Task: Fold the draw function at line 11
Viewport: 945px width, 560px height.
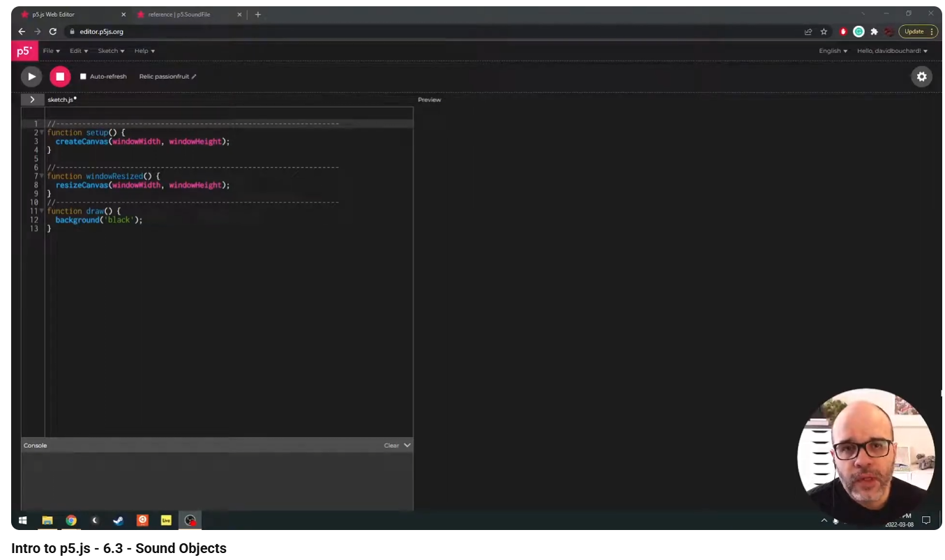Action: pyautogui.click(x=42, y=211)
